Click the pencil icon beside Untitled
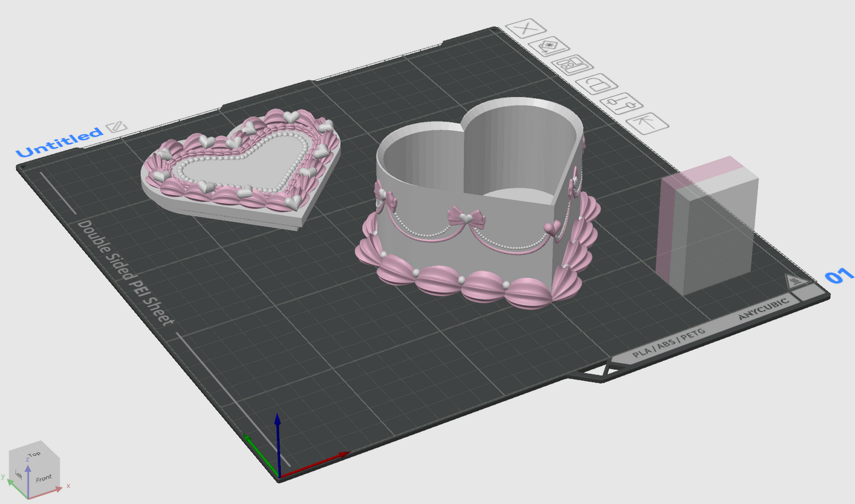This screenshot has width=855, height=504. [117, 127]
